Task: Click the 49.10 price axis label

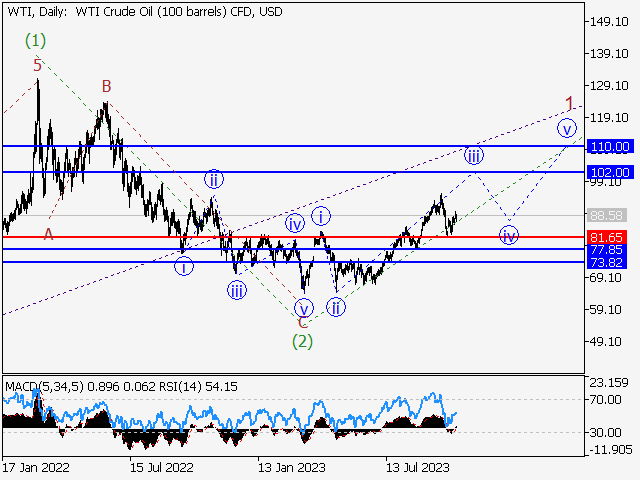Action: [606, 342]
